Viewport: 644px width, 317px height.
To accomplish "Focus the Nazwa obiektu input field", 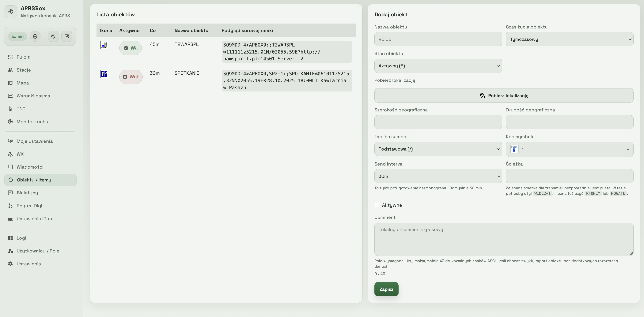I will [438, 39].
